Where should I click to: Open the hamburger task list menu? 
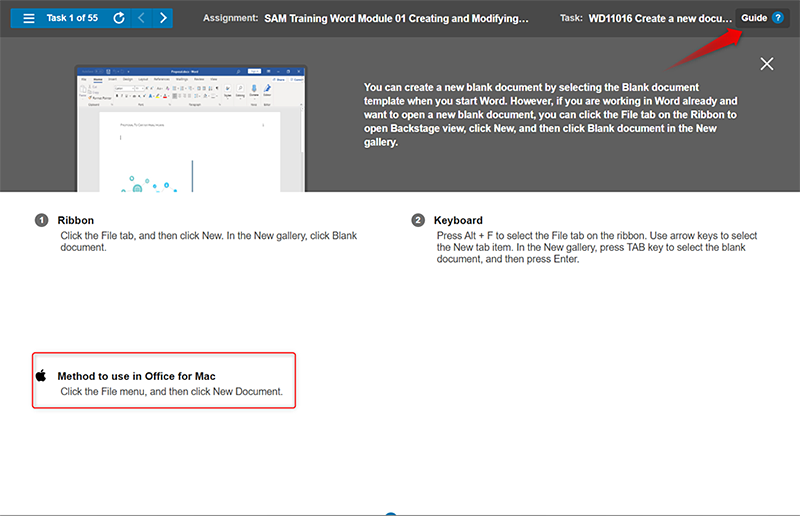click(29, 18)
